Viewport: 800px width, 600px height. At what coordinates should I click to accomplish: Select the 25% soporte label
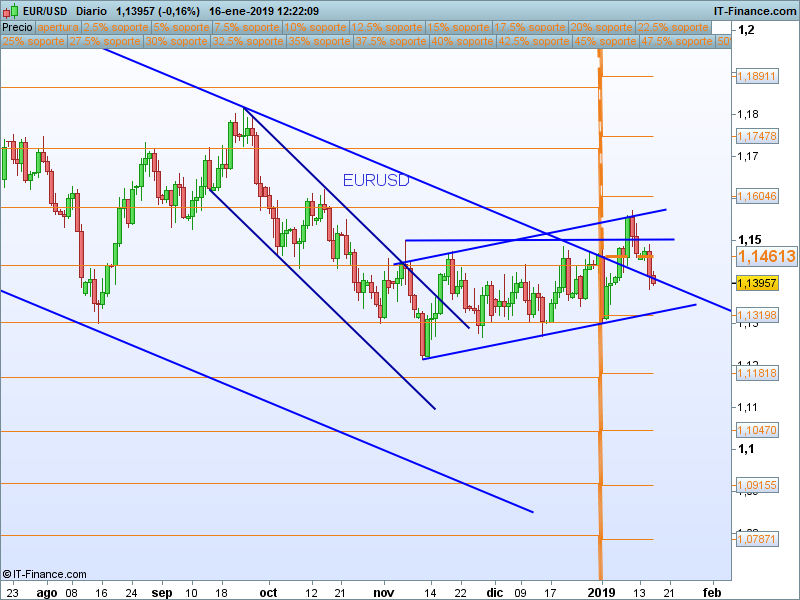coord(33,41)
